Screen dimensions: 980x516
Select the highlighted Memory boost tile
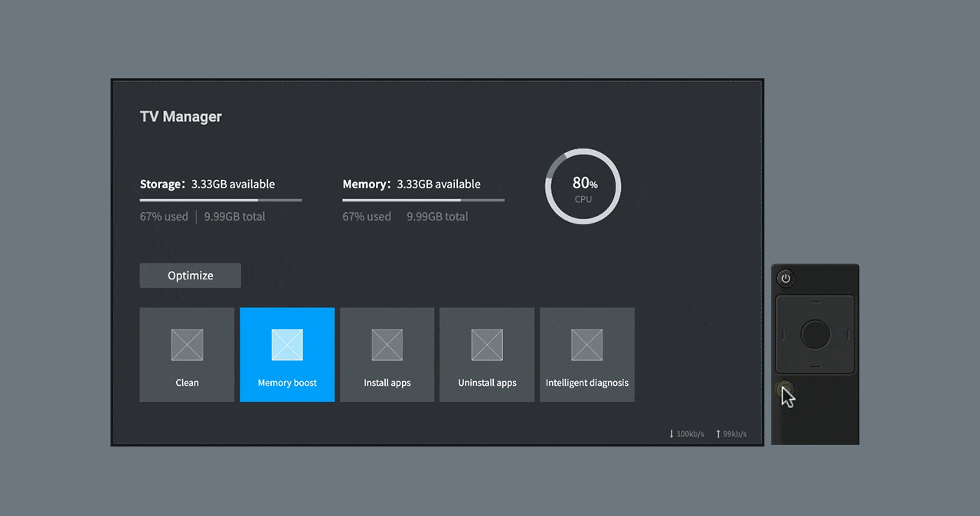[287, 354]
